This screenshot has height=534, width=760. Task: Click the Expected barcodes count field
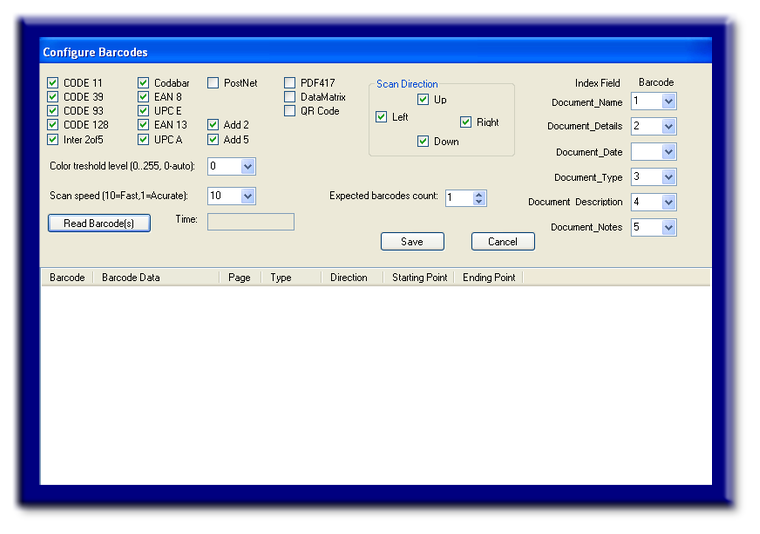tap(459, 198)
